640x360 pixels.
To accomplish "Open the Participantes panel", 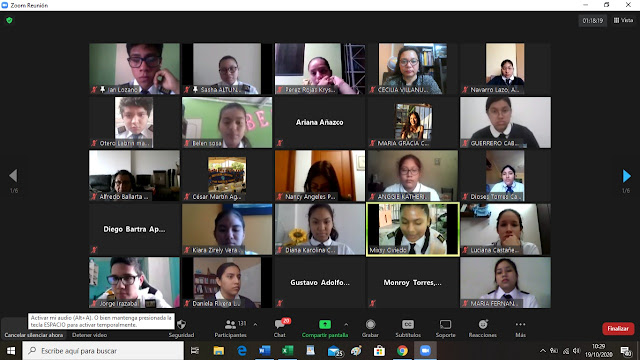I will [231, 329].
